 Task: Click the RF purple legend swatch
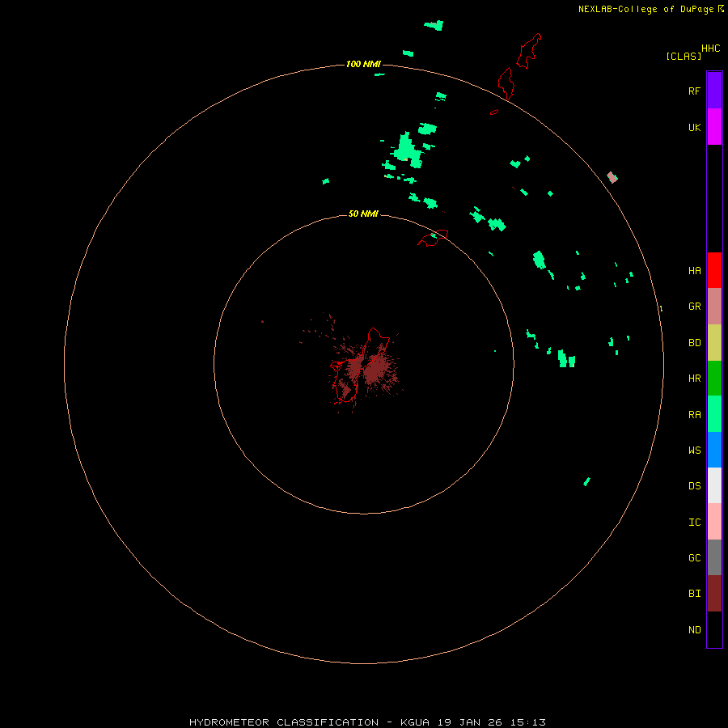[714, 91]
